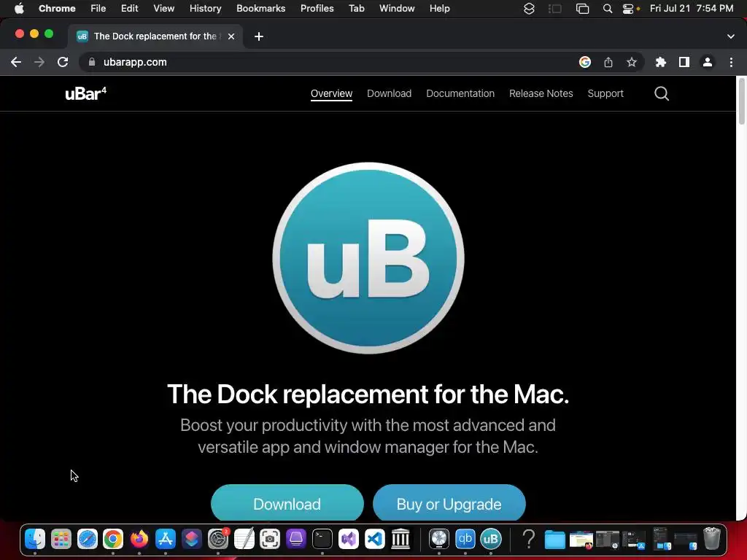Viewport: 747px width, 560px height.
Task: Open the Profiles menu
Action: click(x=317, y=8)
